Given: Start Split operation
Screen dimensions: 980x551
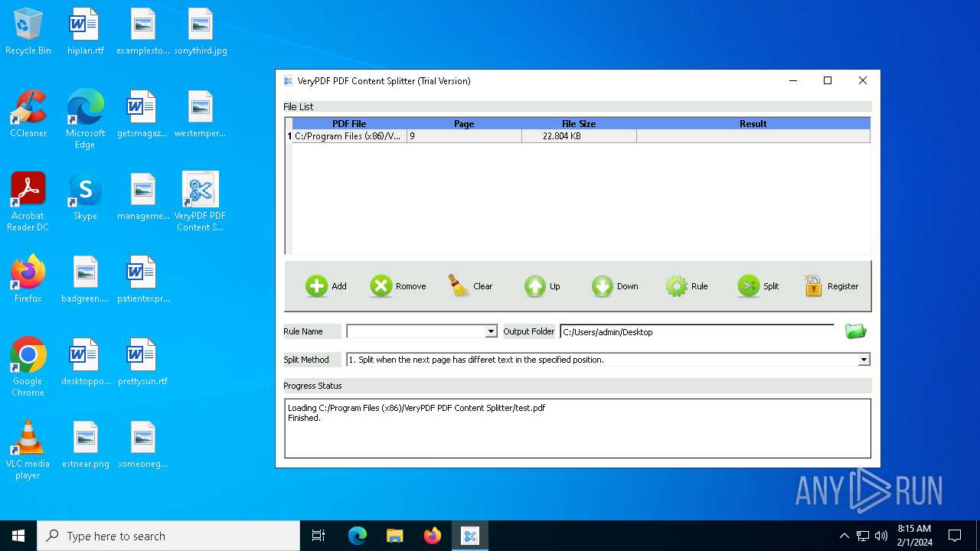Looking at the screenshot, I should [x=758, y=286].
